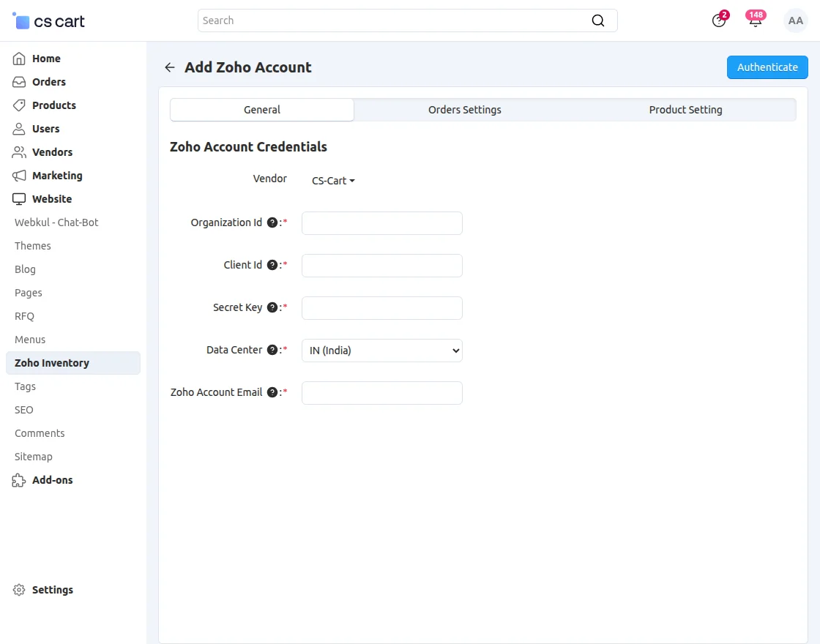Open the Website monitor icon
Viewport: 820px width, 644px height.
18,199
